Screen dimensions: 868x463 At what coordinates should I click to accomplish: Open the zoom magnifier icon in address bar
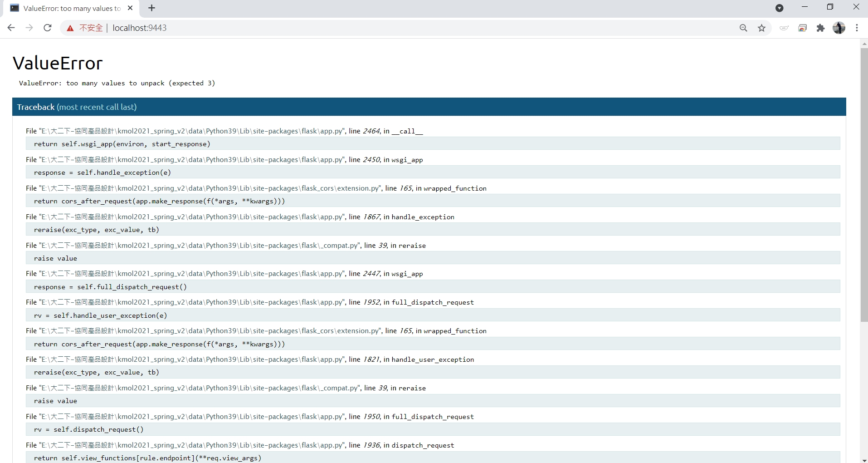point(743,28)
